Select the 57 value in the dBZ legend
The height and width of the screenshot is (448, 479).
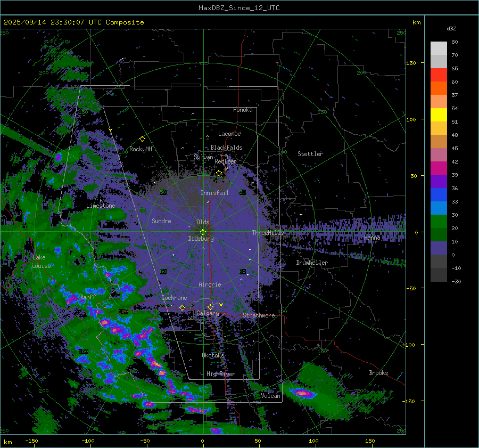click(455, 95)
